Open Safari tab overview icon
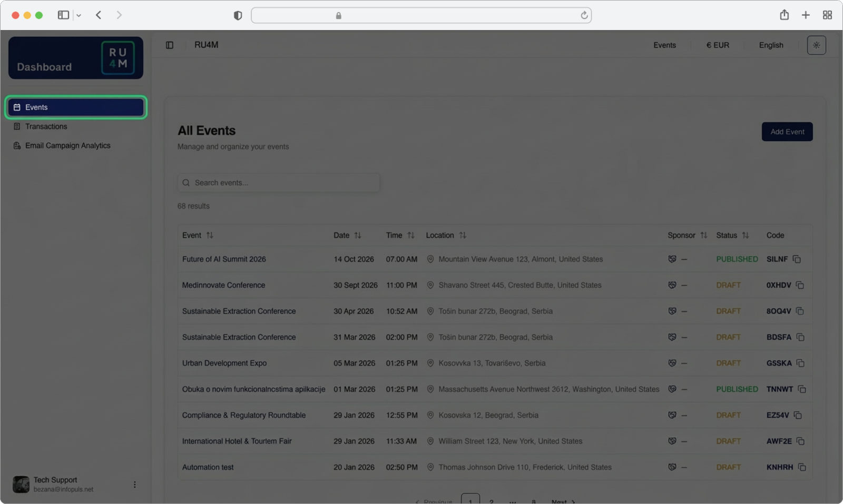This screenshot has height=504, width=843. pyautogui.click(x=827, y=15)
